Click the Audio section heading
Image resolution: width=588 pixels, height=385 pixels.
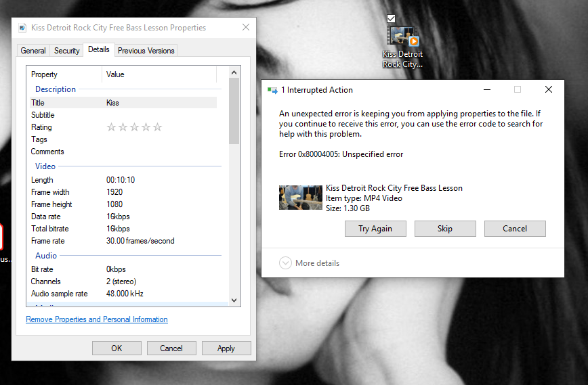pos(46,256)
